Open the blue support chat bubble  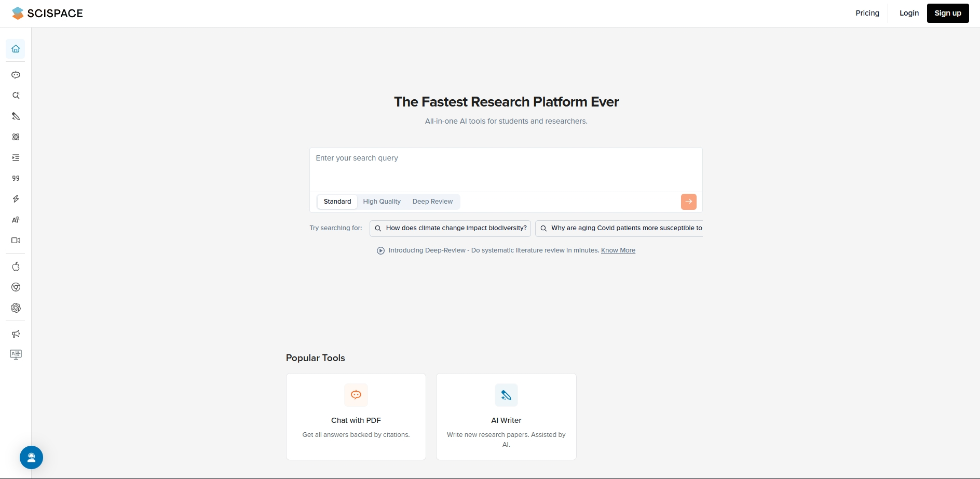point(31,458)
